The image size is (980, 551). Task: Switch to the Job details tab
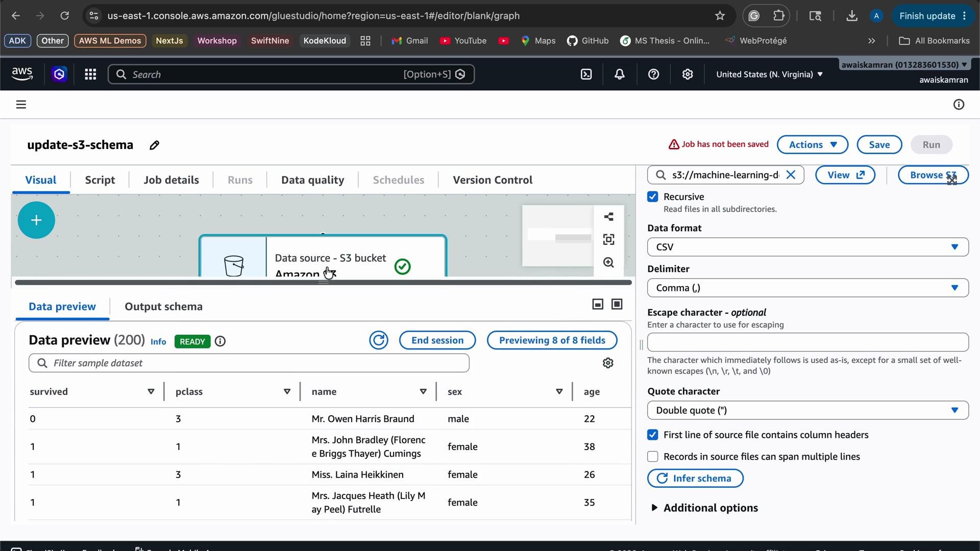coord(171,180)
